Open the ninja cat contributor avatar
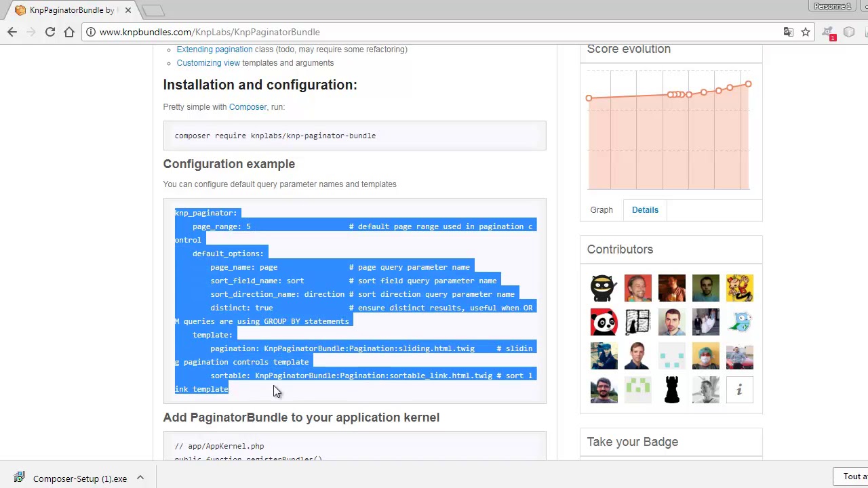The width and height of the screenshot is (868, 488). coord(604,288)
